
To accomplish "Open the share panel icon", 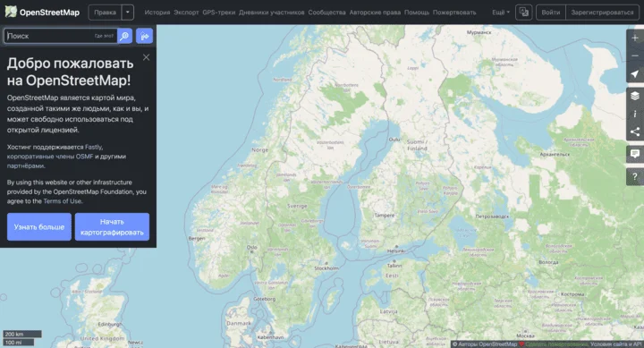I will [x=635, y=132].
